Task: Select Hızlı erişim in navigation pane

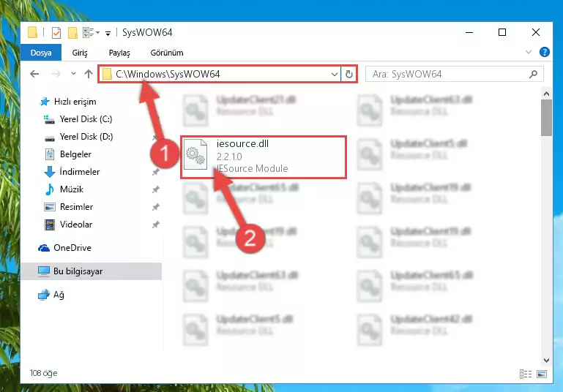Action: click(75, 102)
